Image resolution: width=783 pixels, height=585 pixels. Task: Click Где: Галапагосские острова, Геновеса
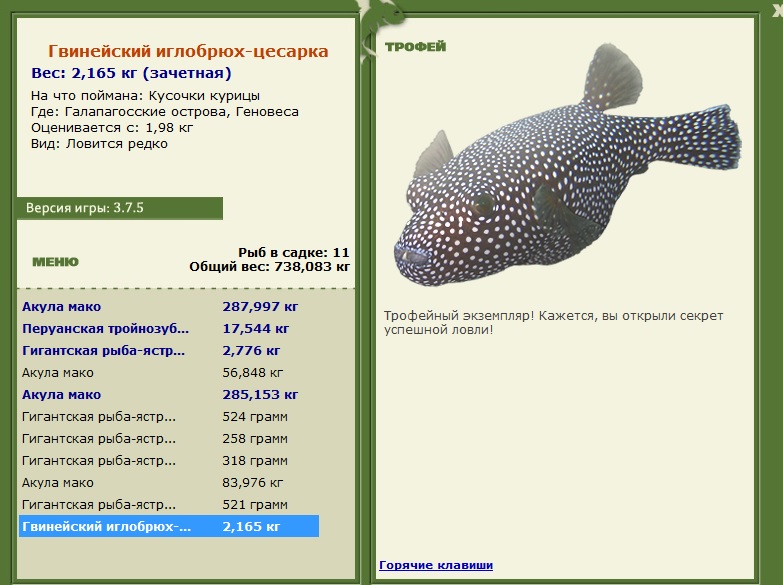(x=165, y=111)
